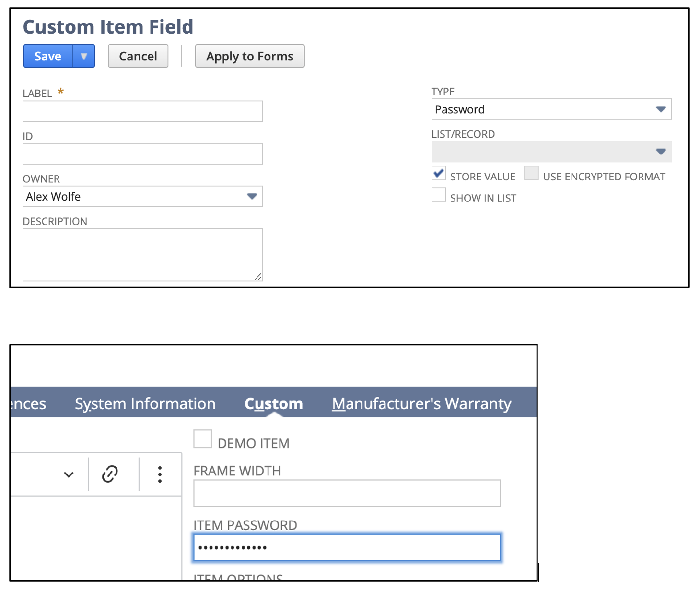Expand the chevron dropdown beside link icon

point(69,474)
